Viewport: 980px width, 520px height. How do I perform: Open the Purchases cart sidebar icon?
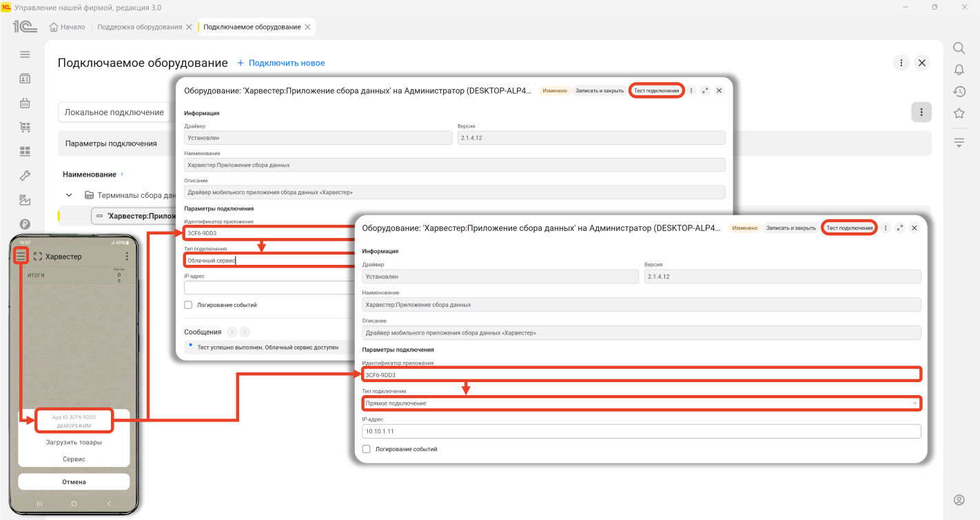25,128
